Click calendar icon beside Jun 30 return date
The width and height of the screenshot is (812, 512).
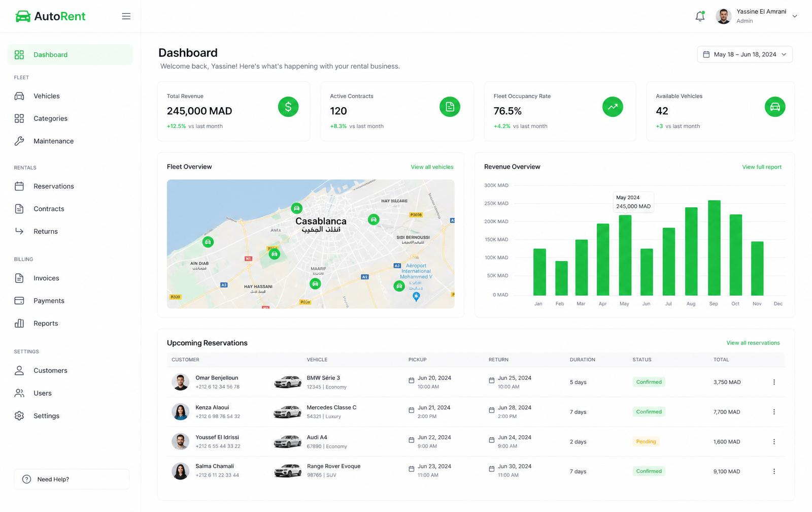[492, 469]
